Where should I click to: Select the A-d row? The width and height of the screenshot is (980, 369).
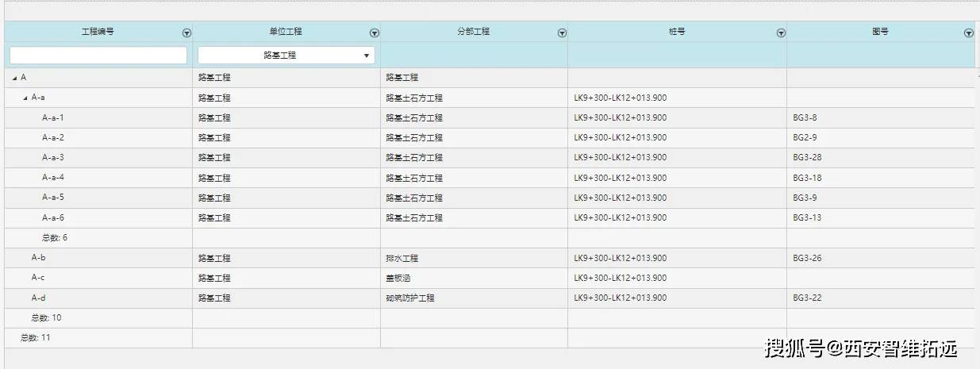click(x=38, y=298)
